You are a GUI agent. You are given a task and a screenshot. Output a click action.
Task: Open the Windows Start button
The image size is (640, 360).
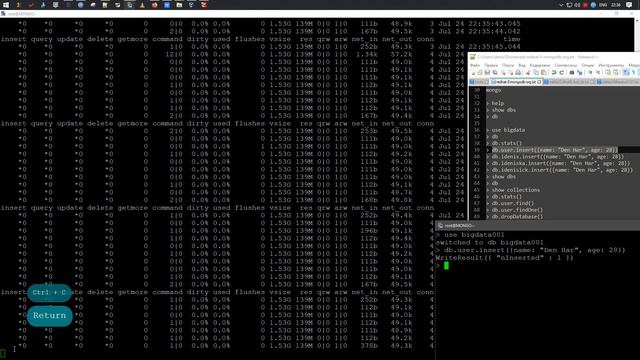coord(6,5)
